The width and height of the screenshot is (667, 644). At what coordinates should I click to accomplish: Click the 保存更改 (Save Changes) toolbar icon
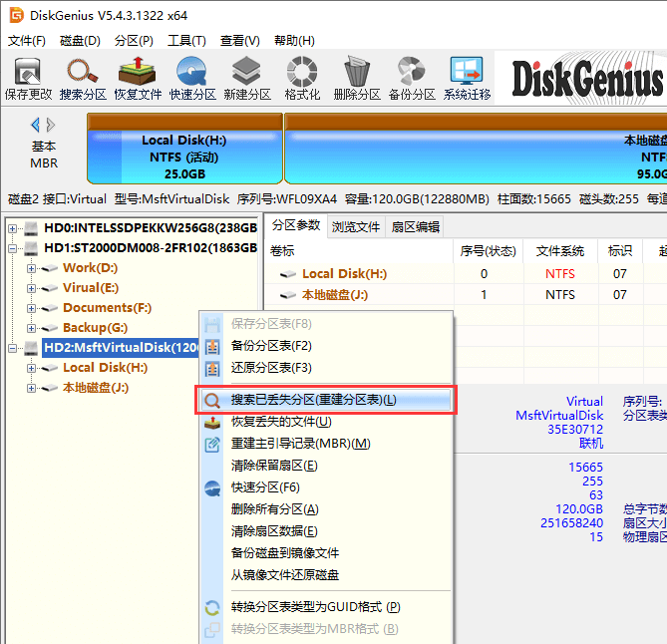28,78
